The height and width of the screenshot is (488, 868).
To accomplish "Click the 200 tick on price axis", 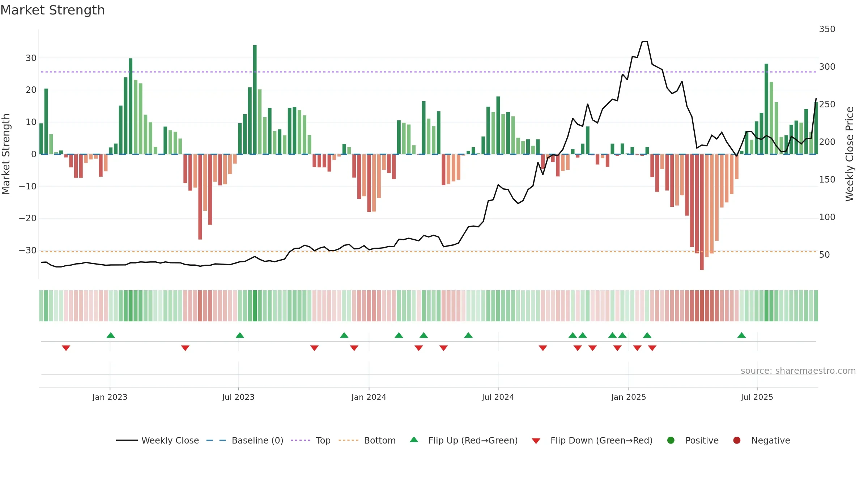I will click(827, 142).
